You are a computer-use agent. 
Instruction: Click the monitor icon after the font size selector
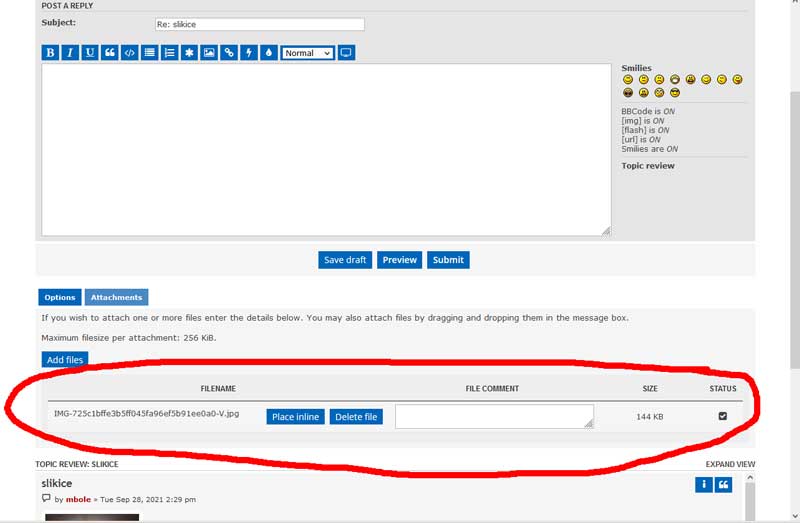click(x=346, y=53)
